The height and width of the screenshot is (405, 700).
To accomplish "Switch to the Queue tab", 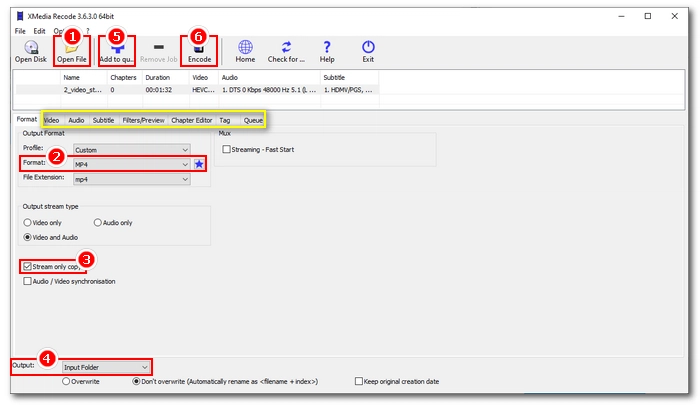I will pyautogui.click(x=253, y=120).
